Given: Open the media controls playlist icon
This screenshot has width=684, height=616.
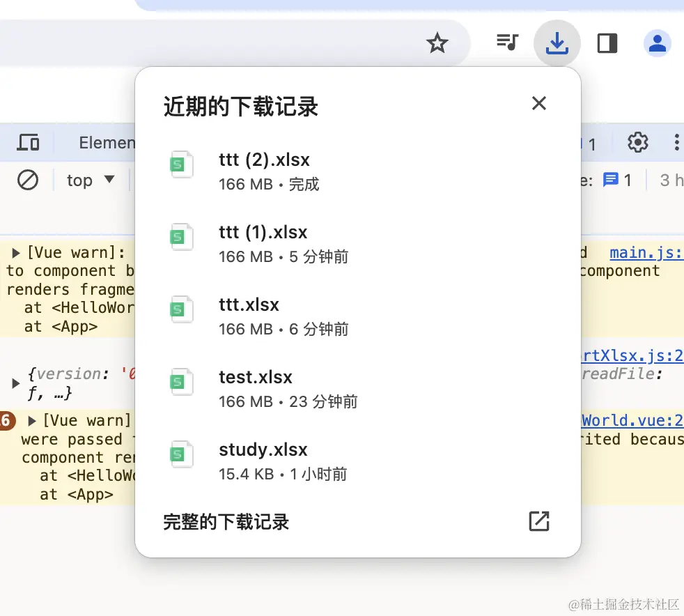Looking at the screenshot, I should tap(507, 43).
